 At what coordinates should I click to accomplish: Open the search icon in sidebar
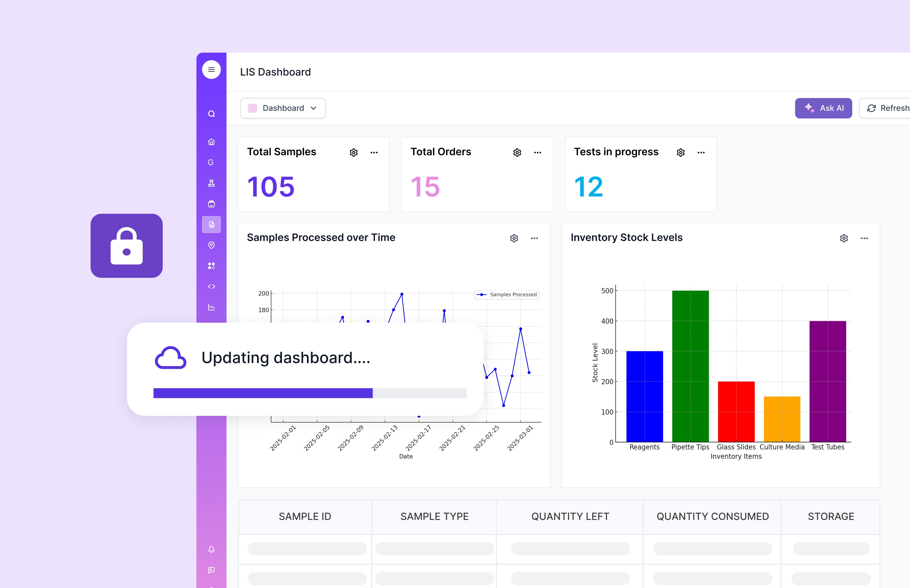211,114
